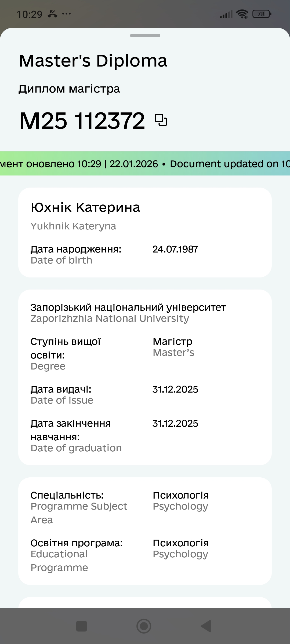Tap the Android back navigation button

(x=206, y=626)
